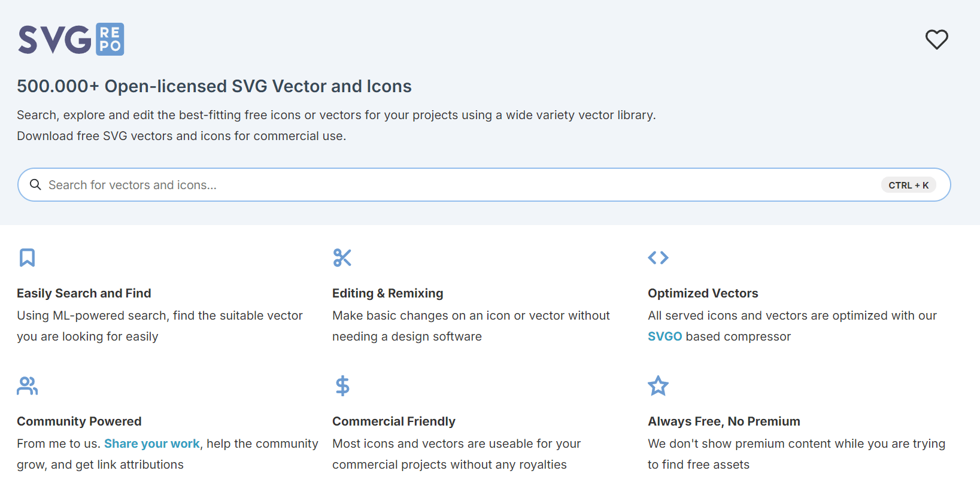Click the SVG Repo logo
Viewport: 980px width, 498px height.
tap(71, 40)
